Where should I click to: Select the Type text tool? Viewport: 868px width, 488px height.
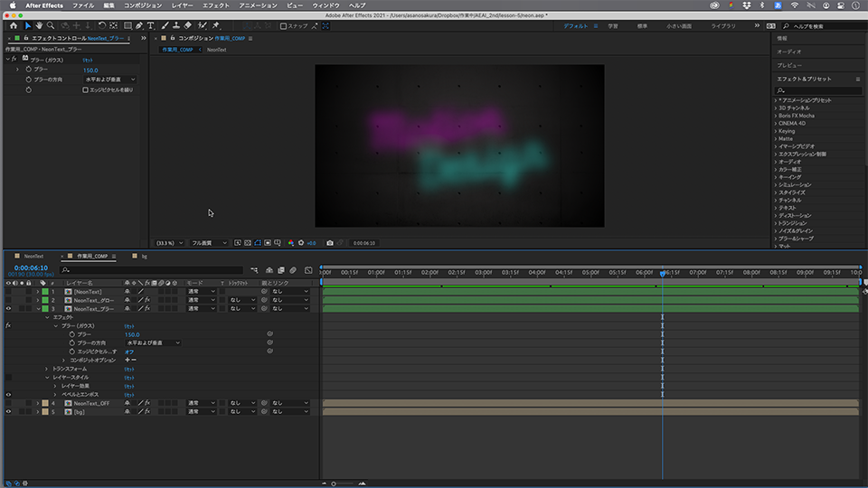click(151, 25)
